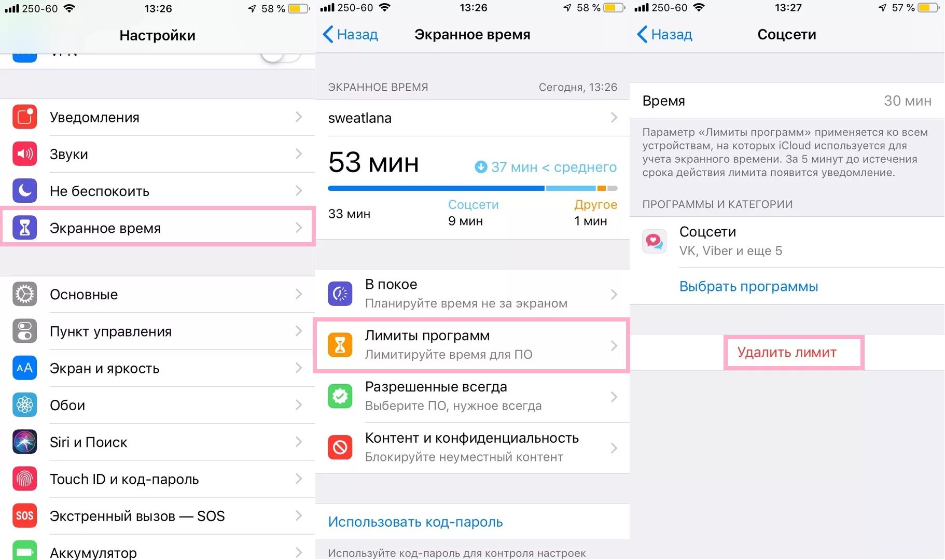Screen dimensions: 945x560
Task: Tap the Звуки speaker icon
Action: pos(24,154)
